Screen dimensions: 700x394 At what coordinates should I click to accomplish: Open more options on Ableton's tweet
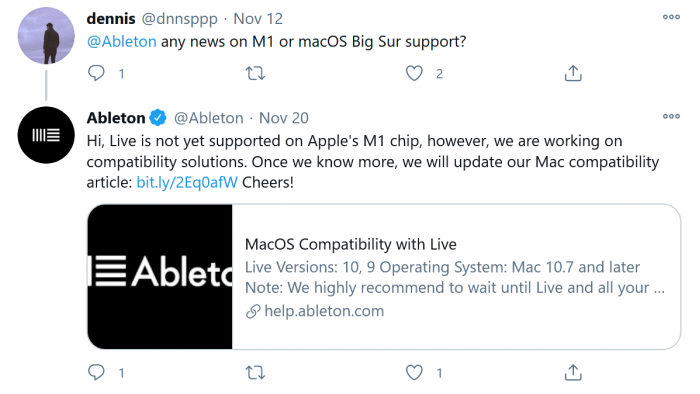coord(671,116)
